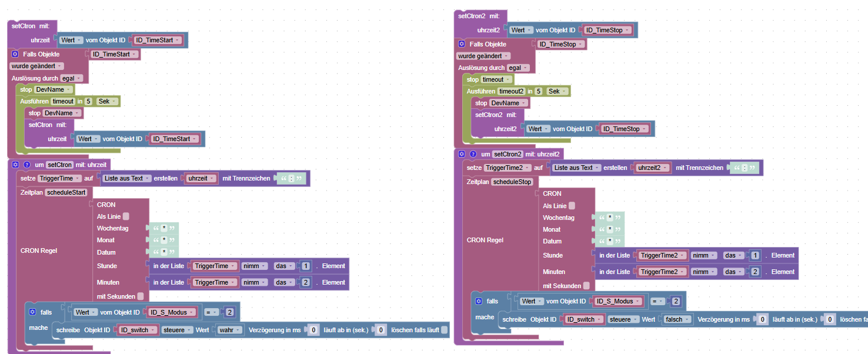Select CRON Regel label in scheduleStop block

[x=485, y=240]
